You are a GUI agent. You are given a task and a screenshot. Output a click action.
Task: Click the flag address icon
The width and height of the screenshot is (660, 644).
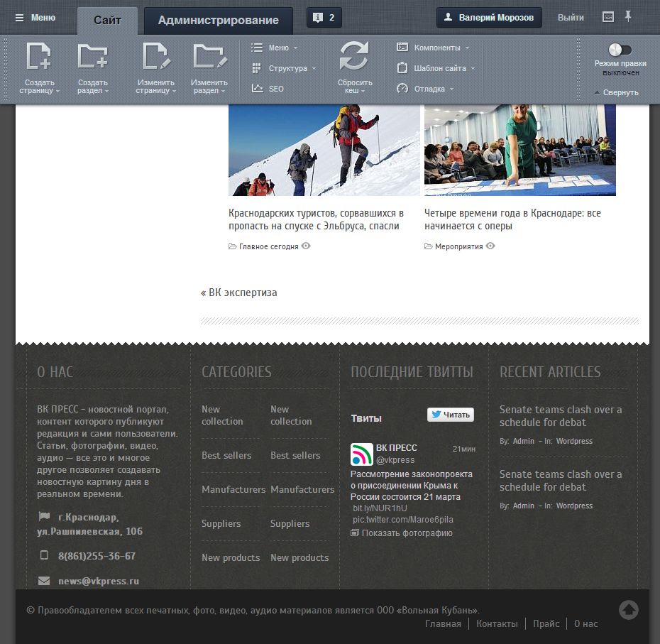[44, 516]
